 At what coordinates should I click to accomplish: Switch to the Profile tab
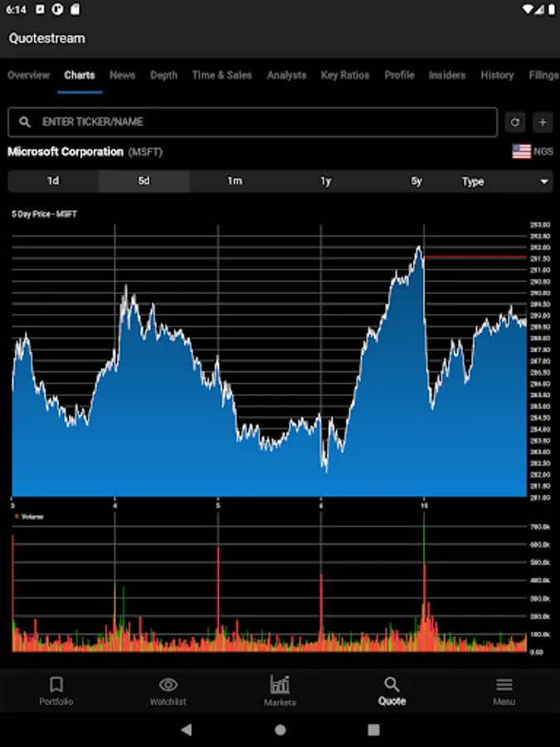tap(400, 76)
